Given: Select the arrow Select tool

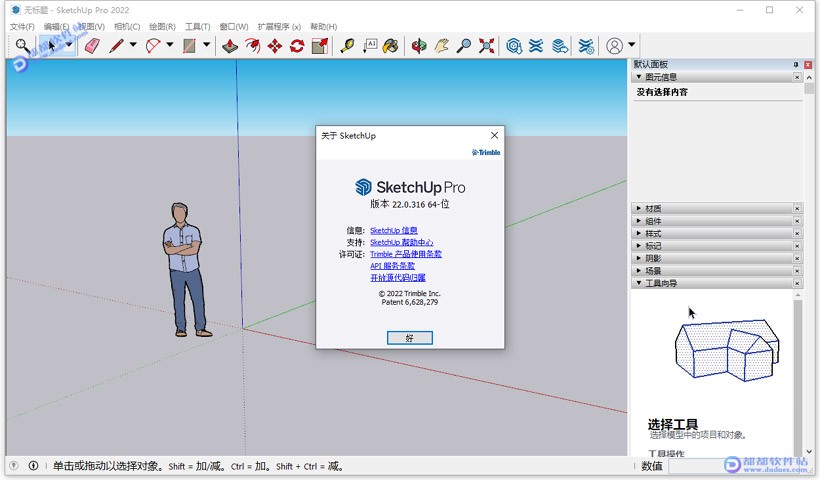Looking at the screenshot, I should point(52,46).
